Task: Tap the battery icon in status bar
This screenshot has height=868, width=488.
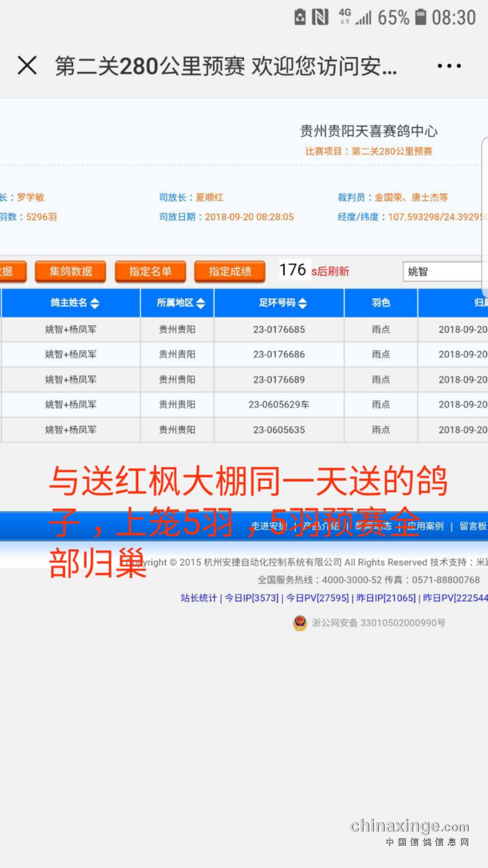Action: click(x=421, y=18)
